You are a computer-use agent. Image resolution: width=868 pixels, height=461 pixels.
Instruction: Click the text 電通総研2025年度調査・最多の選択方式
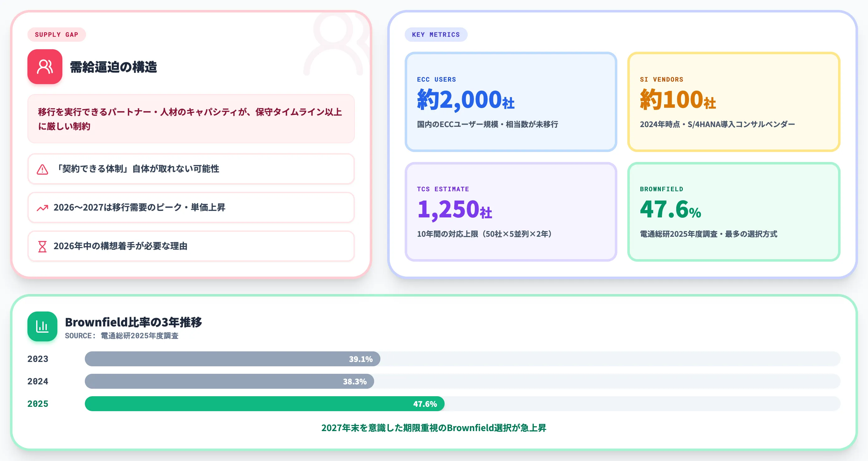click(x=708, y=234)
